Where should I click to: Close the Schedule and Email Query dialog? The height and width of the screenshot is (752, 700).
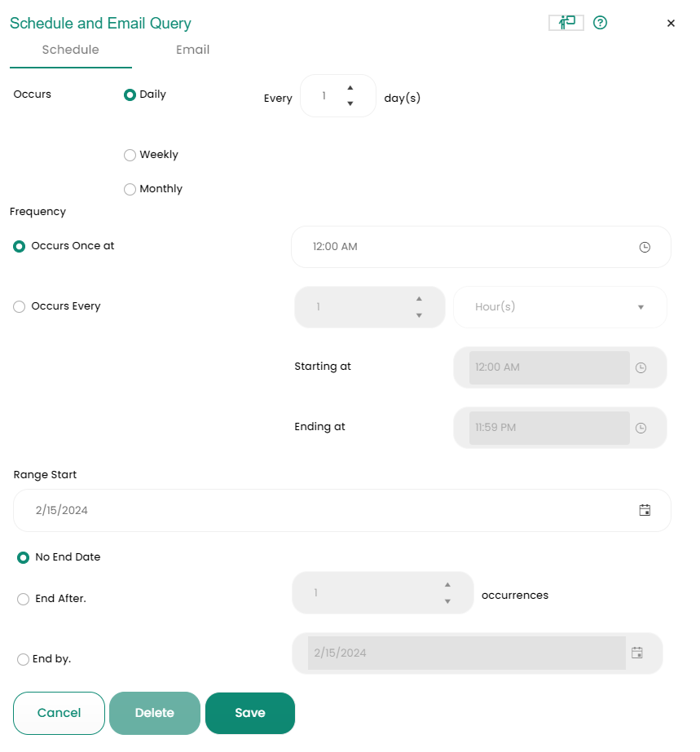tap(671, 24)
